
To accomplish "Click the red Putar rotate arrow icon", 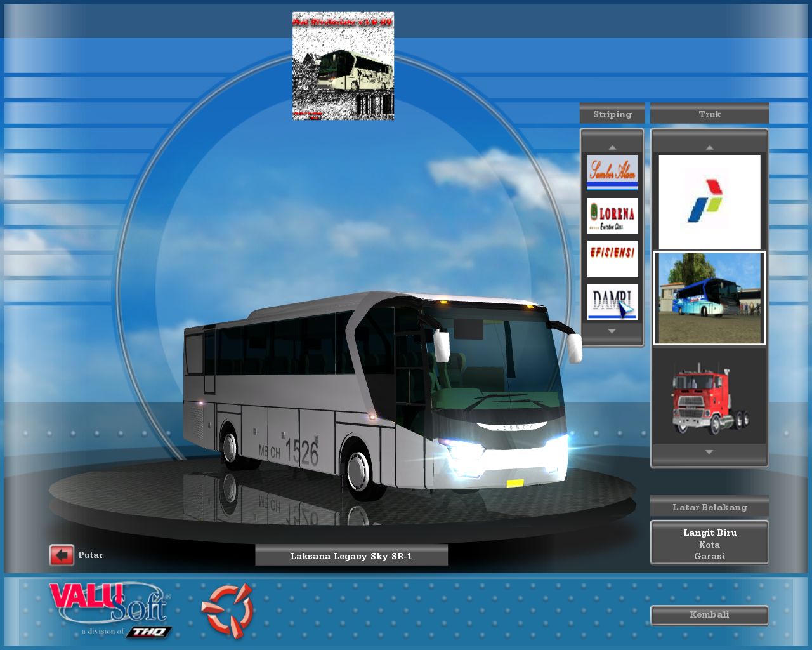I will coord(62,555).
